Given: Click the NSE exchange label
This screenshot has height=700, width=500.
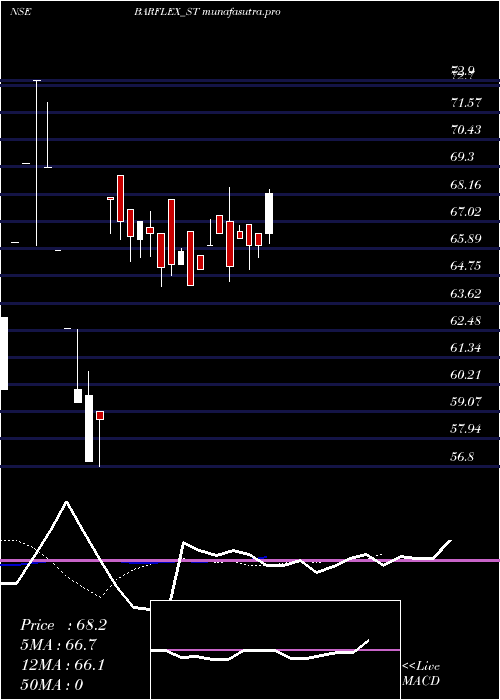Looking at the screenshot, I should click(x=21, y=12).
